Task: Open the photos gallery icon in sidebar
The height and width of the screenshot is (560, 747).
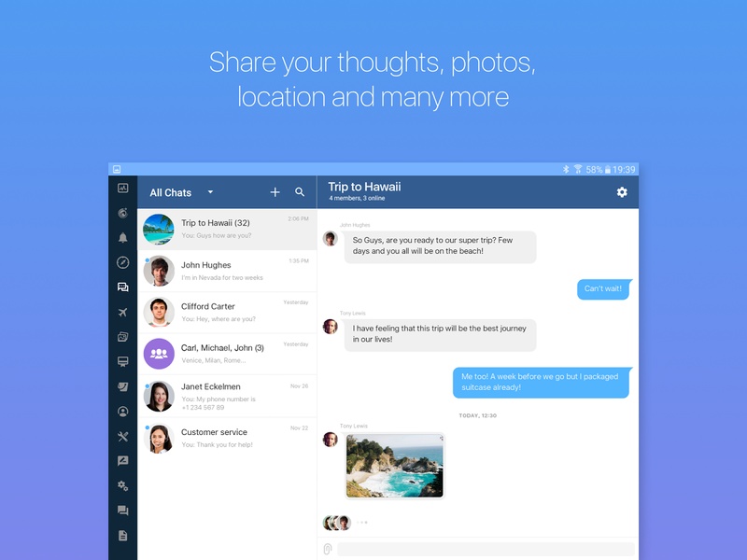Action: [123, 337]
